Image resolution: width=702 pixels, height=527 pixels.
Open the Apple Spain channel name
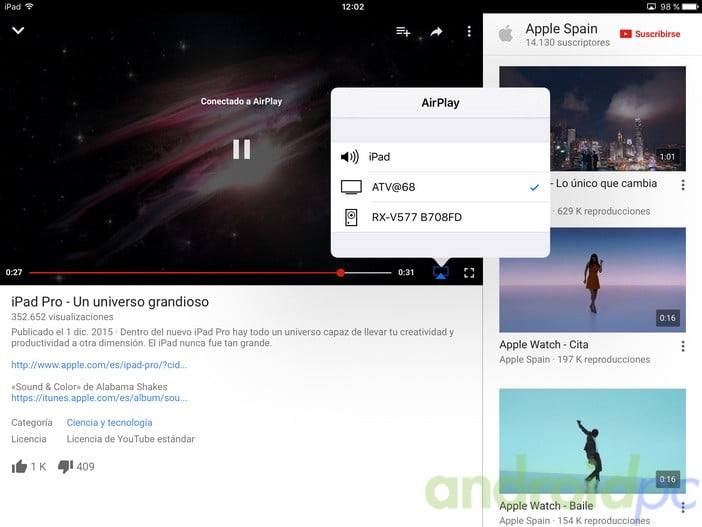(561, 29)
